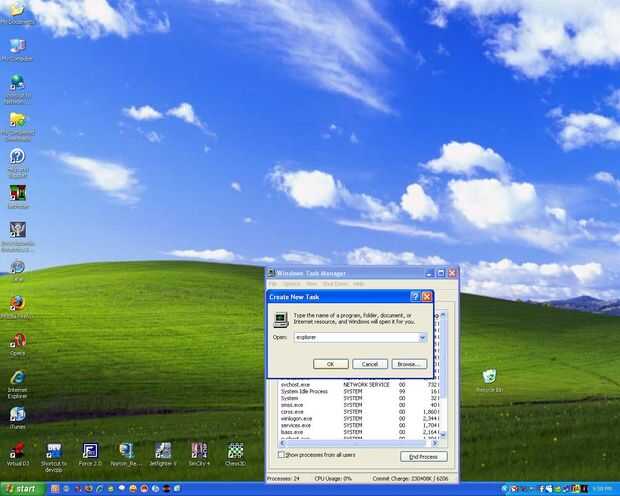The height and width of the screenshot is (496, 620).
Task: Select the Recycle Bin icon
Action: [489, 381]
